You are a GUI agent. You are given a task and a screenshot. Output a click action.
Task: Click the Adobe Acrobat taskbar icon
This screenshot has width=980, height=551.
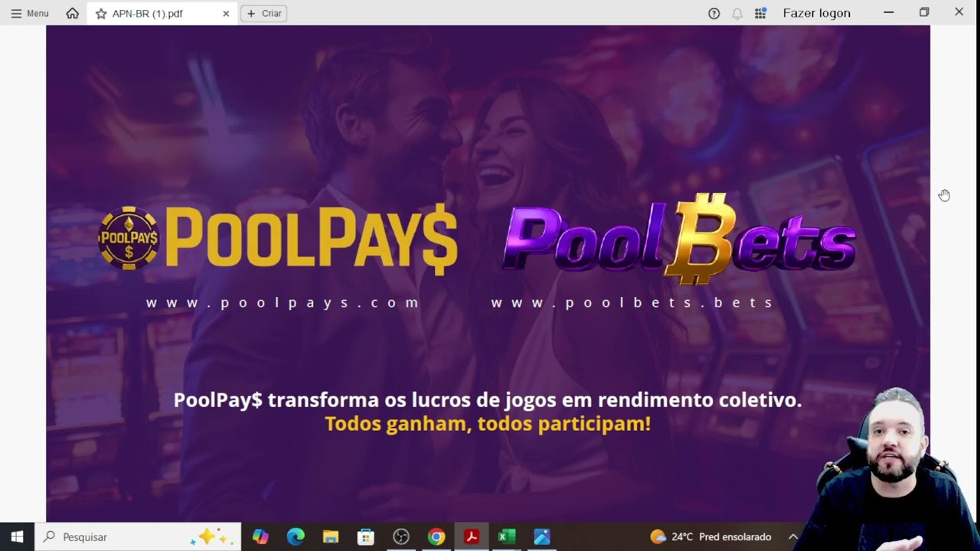tap(472, 536)
